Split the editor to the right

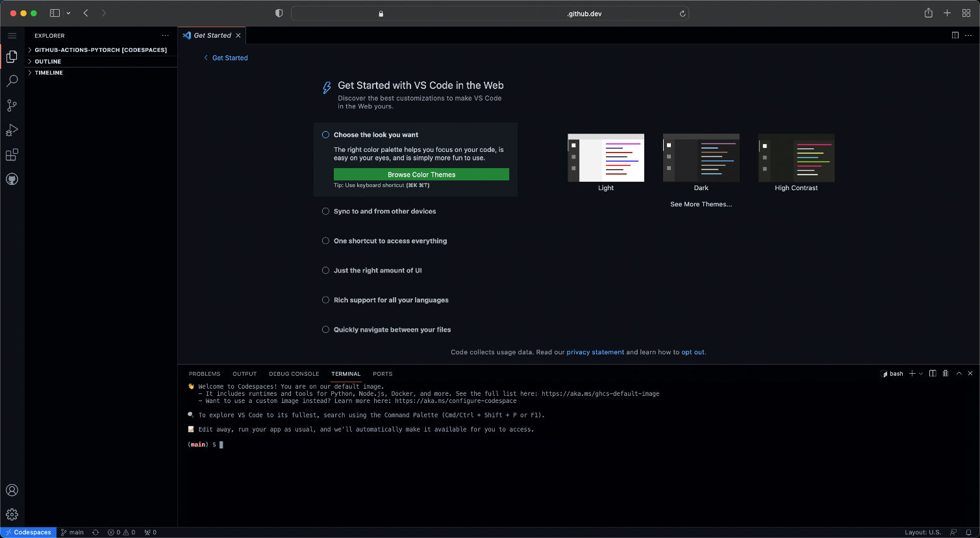pos(955,35)
